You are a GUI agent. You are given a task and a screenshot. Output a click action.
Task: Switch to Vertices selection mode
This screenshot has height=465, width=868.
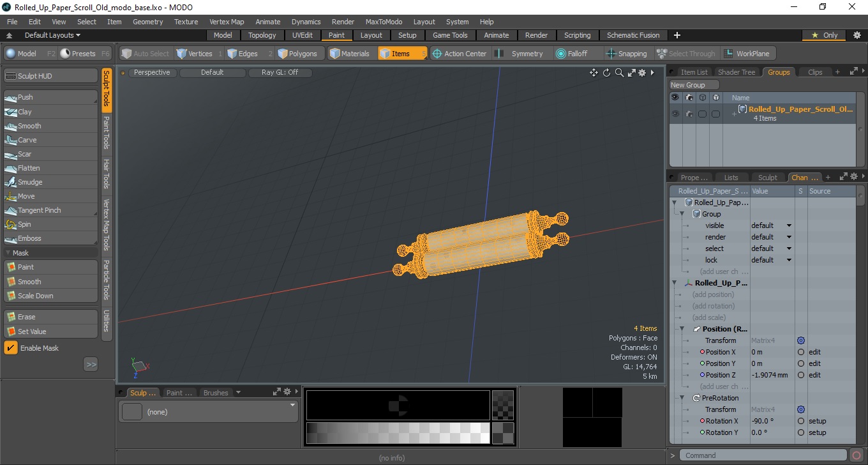click(x=199, y=54)
